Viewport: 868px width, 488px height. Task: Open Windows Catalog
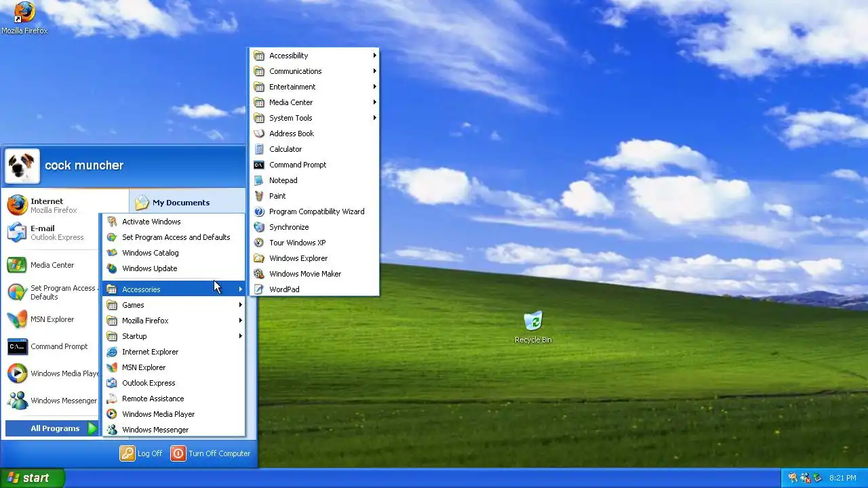[174, 253]
